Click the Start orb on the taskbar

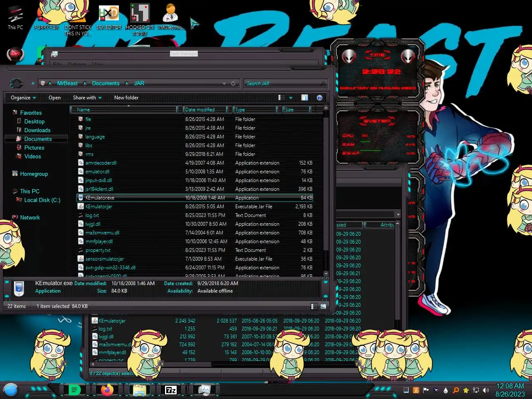coord(10,390)
